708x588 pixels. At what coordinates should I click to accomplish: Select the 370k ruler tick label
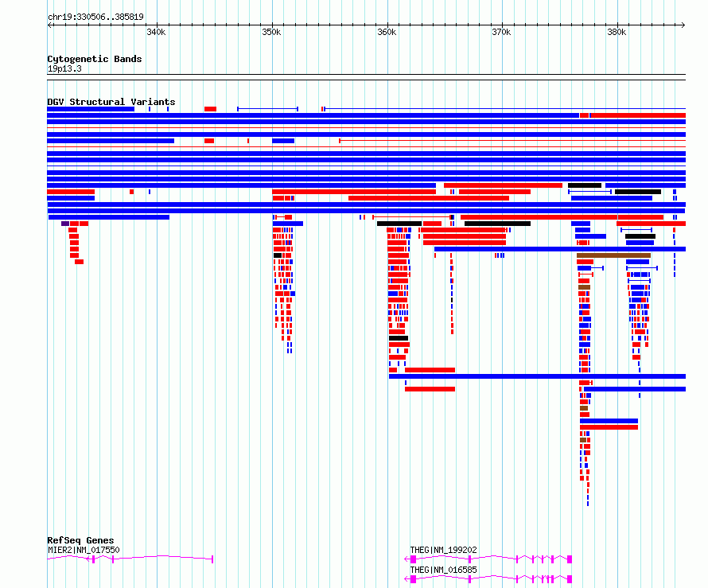pos(501,32)
